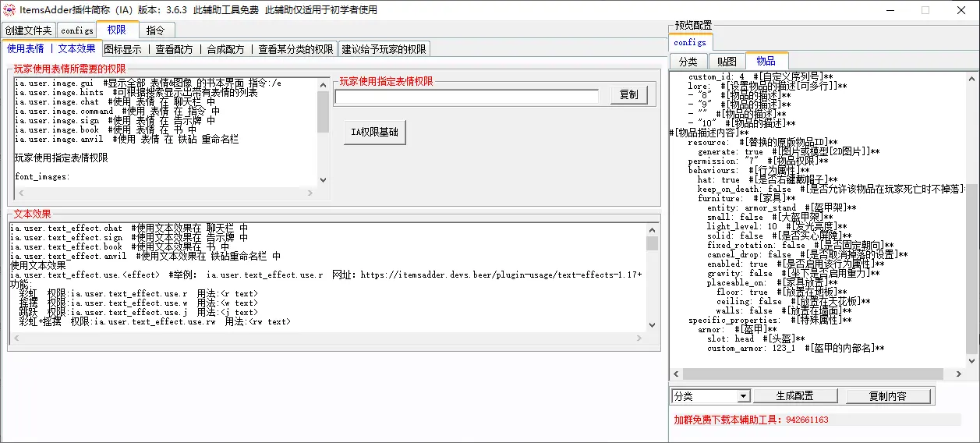Click down arrow of emoji permissions list scrollbar
This screenshot has height=443, width=980.
(324, 179)
